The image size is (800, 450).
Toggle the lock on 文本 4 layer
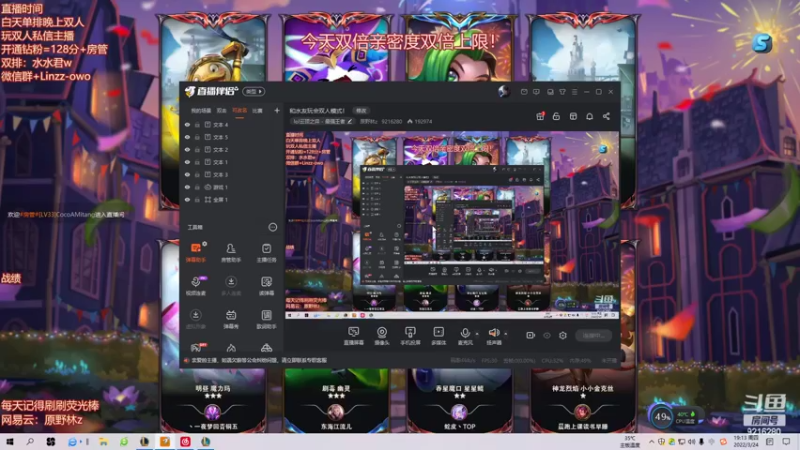(x=197, y=124)
